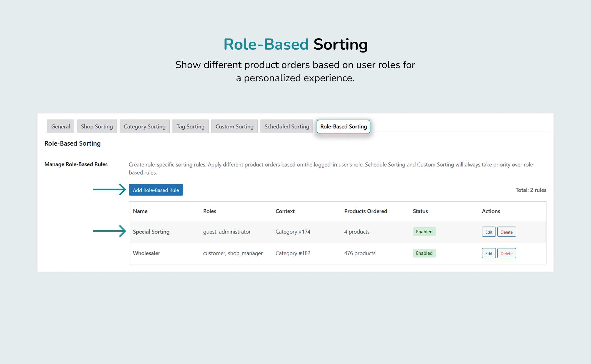
Task: Click the Special Sorting rule name
Action: point(151,232)
